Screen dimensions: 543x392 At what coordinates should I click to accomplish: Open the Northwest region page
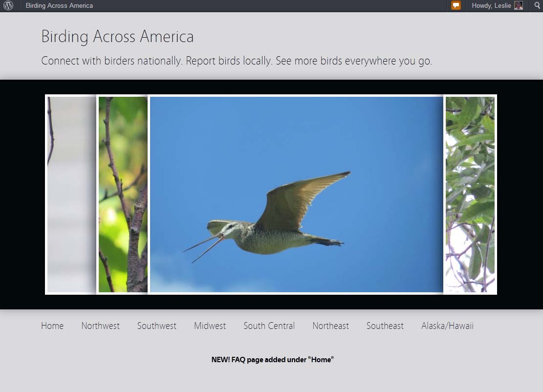[100, 326]
